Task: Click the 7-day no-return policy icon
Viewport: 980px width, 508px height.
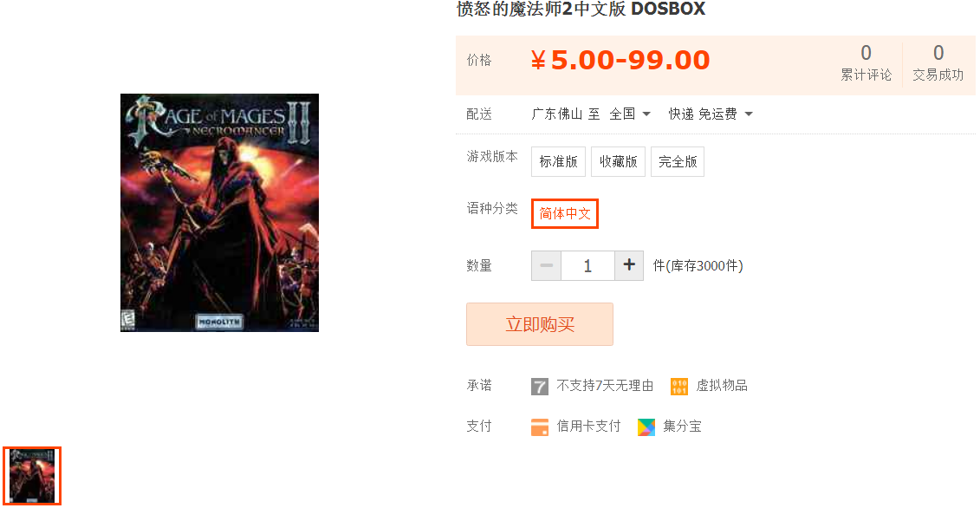Action: point(539,386)
